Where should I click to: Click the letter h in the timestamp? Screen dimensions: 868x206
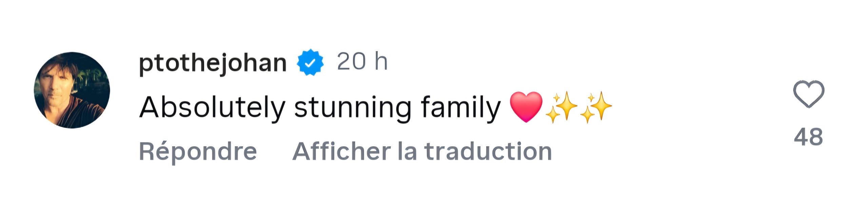(x=380, y=62)
